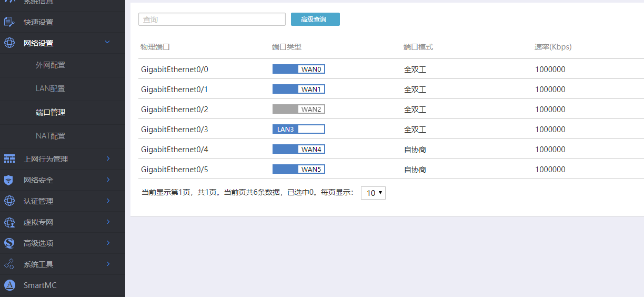This screenshot has height=297, width=644.
Task: Click the 物理端口 column header
Action: pos(155,47)
